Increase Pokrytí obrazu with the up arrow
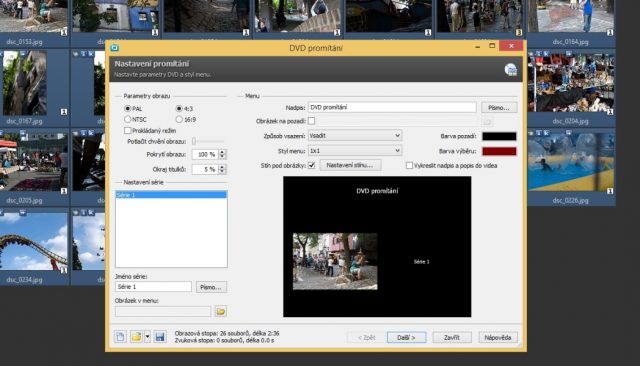 coord(222,152)
